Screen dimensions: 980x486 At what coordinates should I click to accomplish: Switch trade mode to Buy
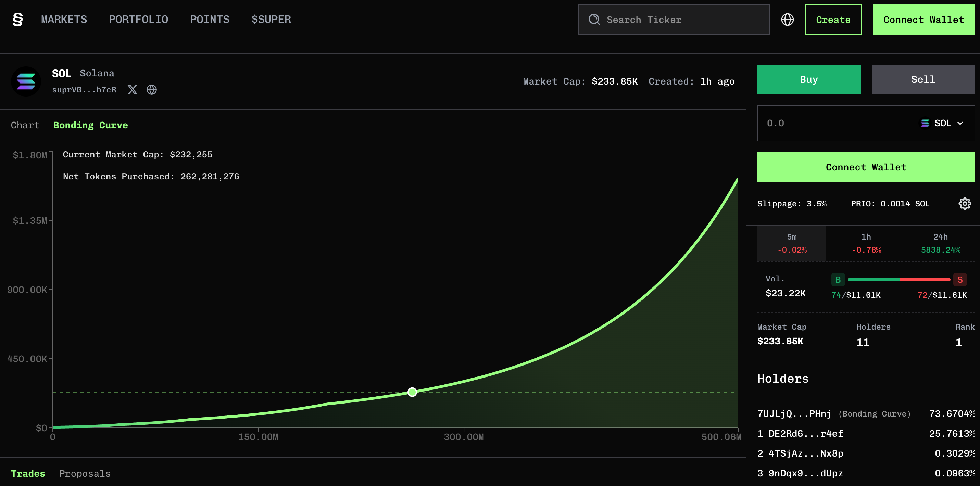click(808, 79)
